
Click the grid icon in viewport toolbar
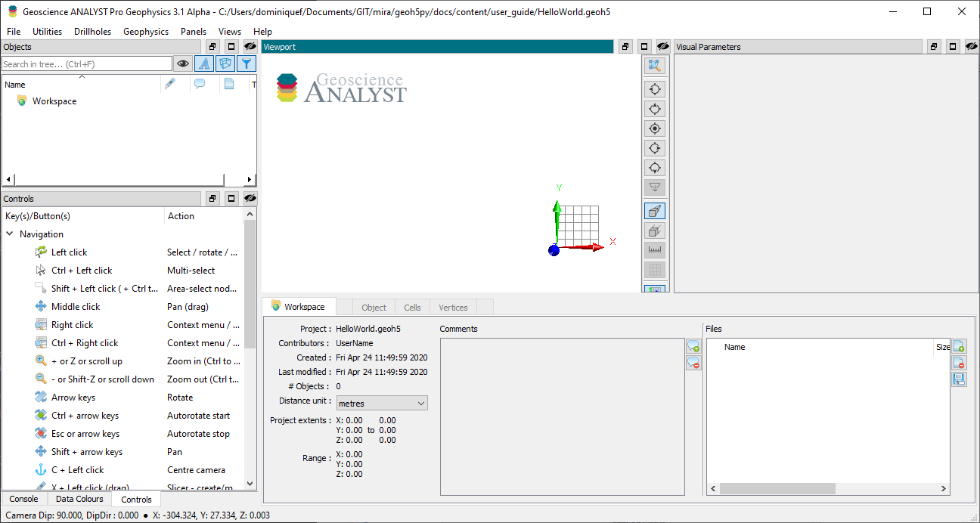click(655, 270)
